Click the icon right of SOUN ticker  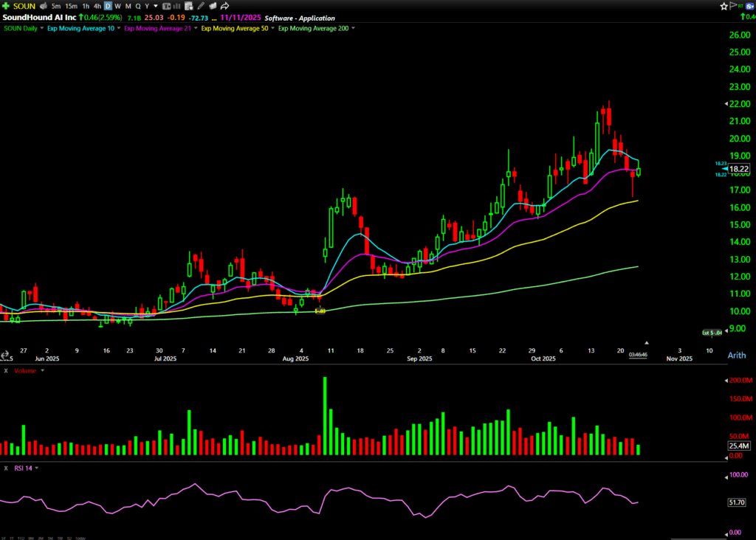point(44,6)
